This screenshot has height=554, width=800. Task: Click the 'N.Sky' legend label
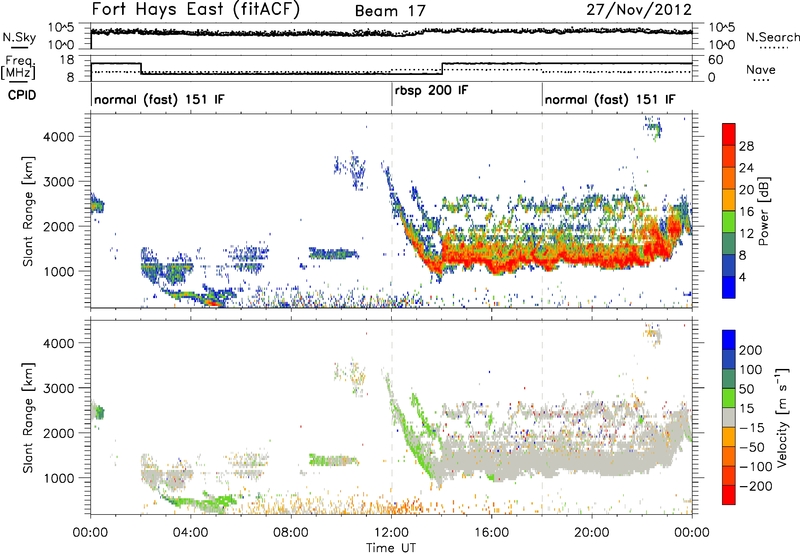coord(19,37)
